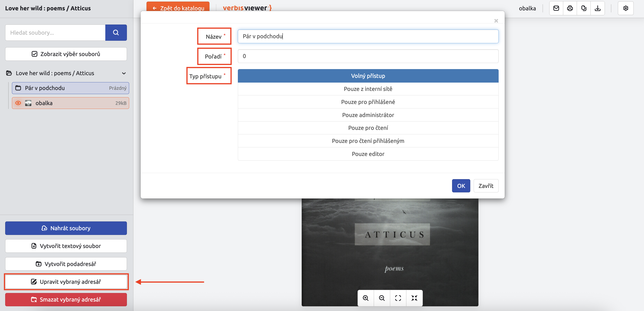The height and width of the screenshot is (311, 644).
Task: Select the obalka file row
Action: tap(70, 103)
